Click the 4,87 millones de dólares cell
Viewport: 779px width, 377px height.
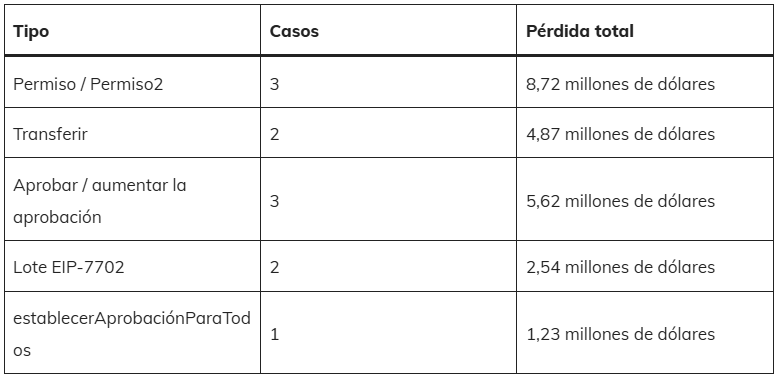[x=645, y=133]
